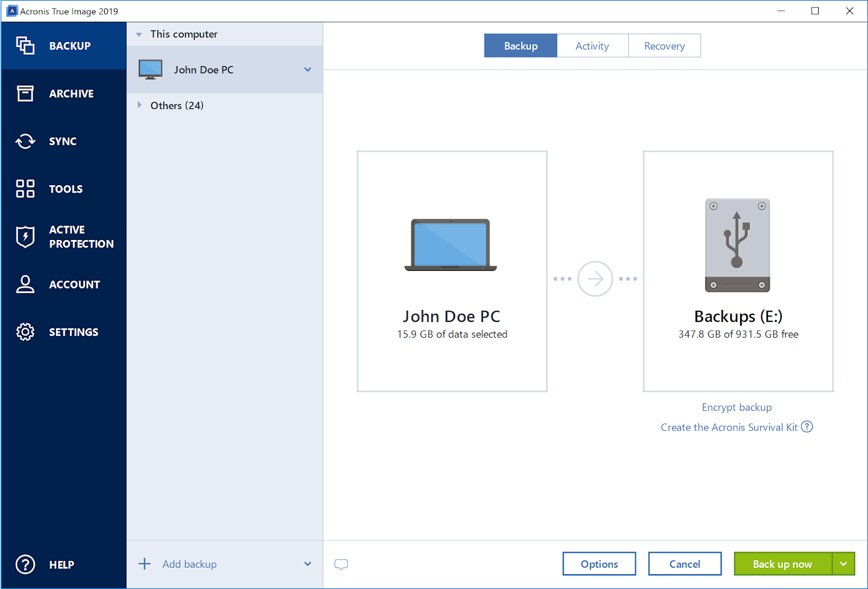Open the Sync section icon
868x589 pixels.
coord(25,141)
